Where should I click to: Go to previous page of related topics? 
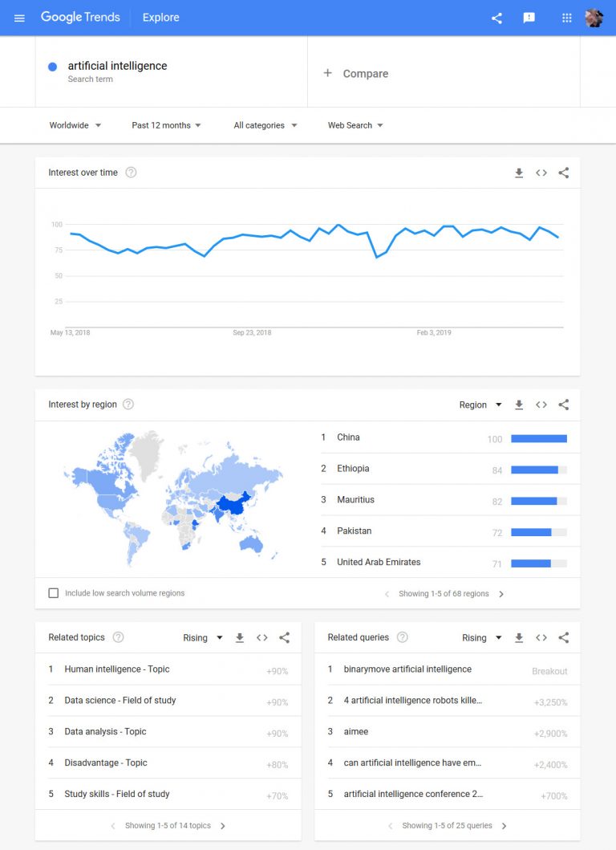(x=112, y=826)
